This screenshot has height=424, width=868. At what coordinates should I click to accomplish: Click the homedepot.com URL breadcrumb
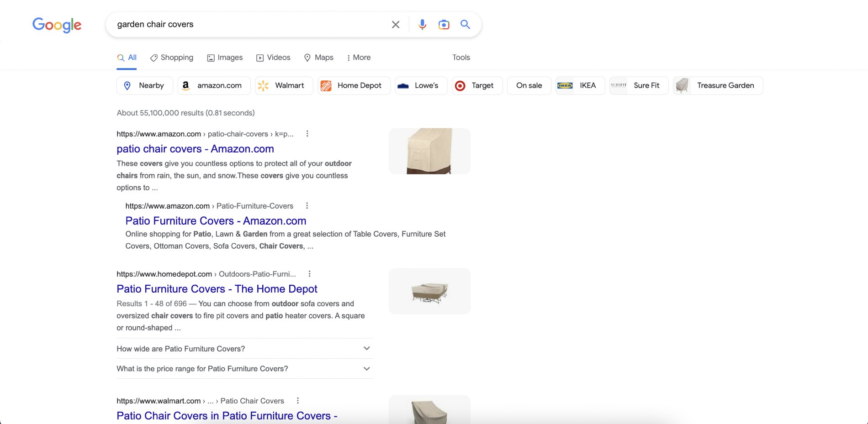tap(206, 274)
